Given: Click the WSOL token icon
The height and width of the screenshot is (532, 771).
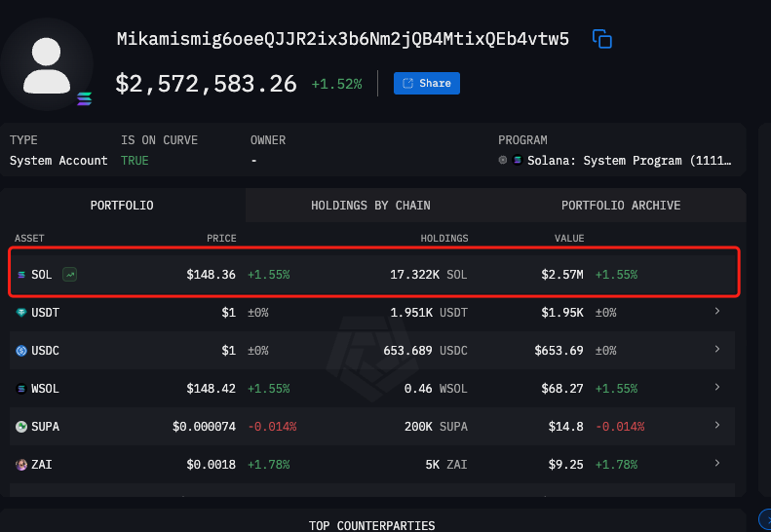Looking at the screenshot, I should [21, 389].
